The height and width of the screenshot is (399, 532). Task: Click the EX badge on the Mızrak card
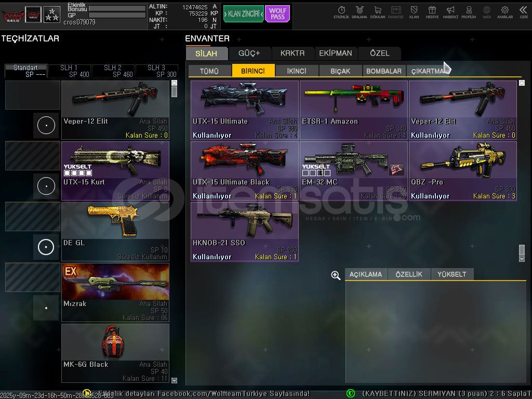coord(71,271)
